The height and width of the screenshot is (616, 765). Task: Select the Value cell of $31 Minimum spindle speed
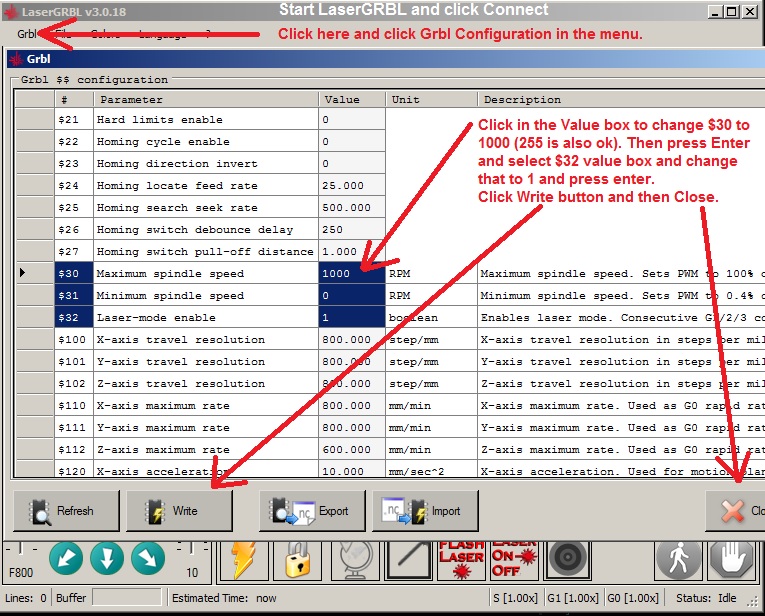point(352,296)
